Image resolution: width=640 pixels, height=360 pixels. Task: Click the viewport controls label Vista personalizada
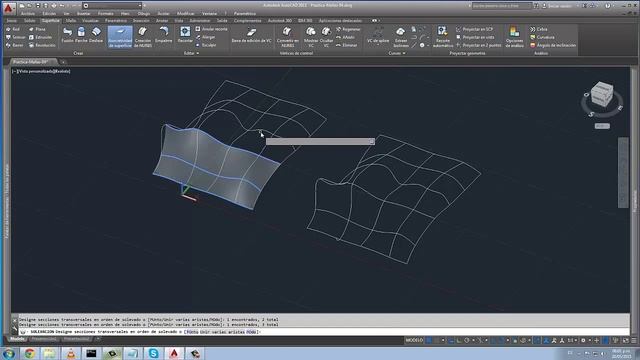coord(35,71)
